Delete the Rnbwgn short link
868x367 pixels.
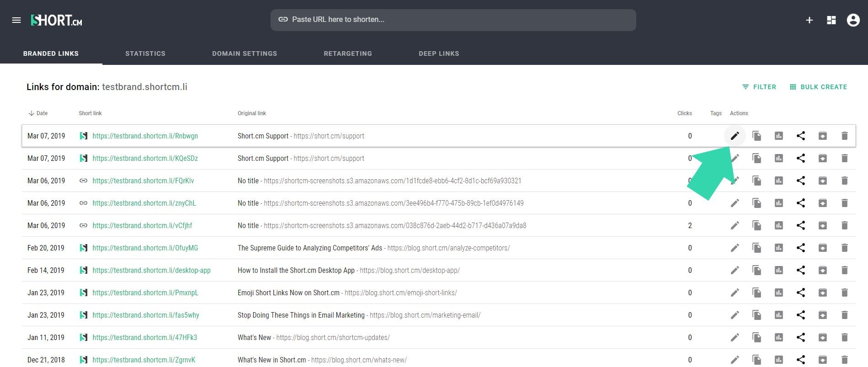(x=845, y=136)
